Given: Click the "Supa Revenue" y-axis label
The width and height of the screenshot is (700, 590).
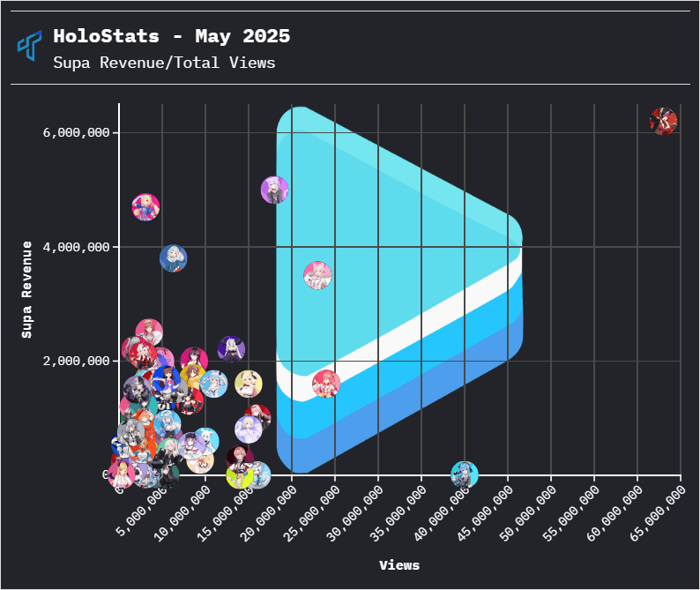Looking at the screenshot, I should 27,288.
